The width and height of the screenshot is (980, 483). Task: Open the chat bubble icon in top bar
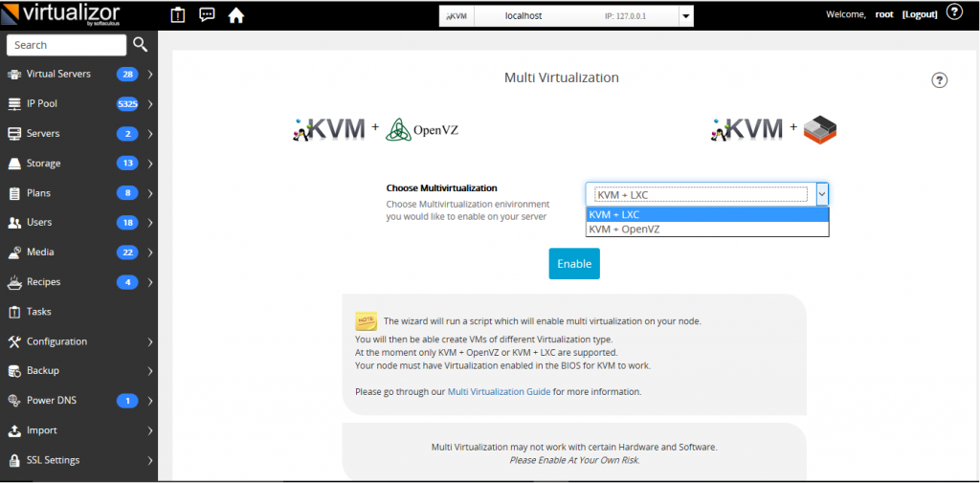point(207,15)
